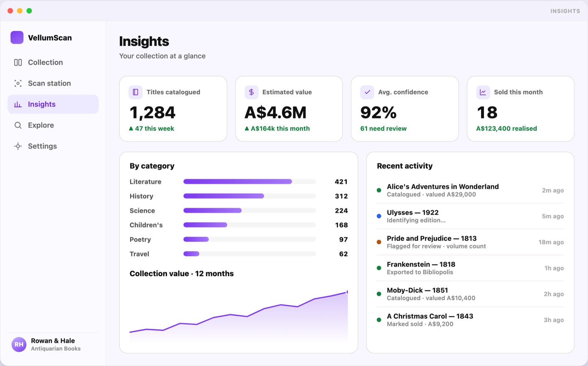The width and height of the screenshot is (588, 366).
Task: Open the Ulysses — 1922 activity row
Action: coord(470,216)
